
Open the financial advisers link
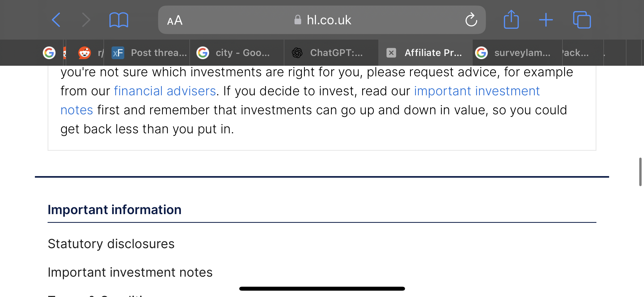[x=165, y=91]
